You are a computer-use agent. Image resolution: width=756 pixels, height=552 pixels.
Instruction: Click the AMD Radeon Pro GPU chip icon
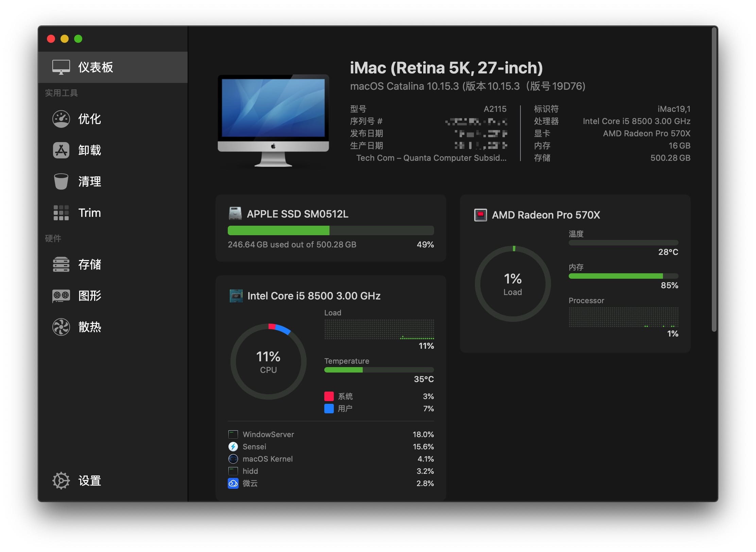click(x=480, y=215)
